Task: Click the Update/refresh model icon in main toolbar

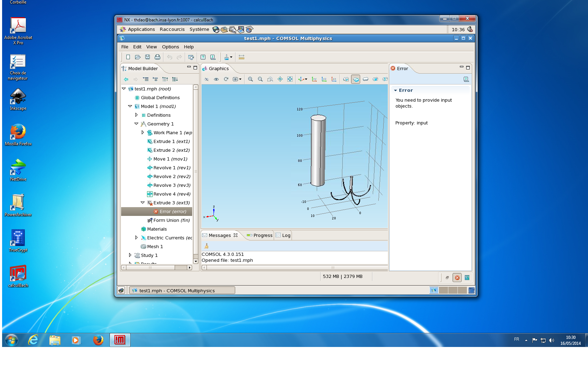Action: tap(191, 57)
